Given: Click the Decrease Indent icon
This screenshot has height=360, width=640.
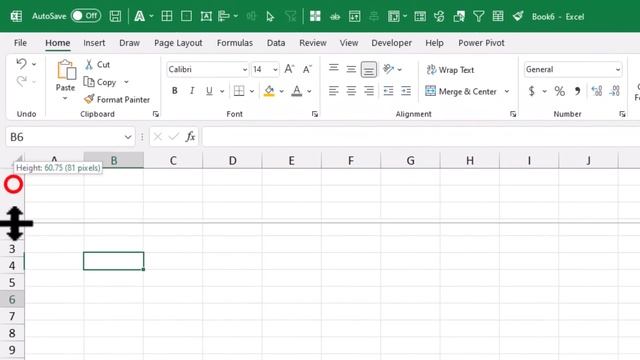Looking at the screenshot, I should (x=389, y=91).
